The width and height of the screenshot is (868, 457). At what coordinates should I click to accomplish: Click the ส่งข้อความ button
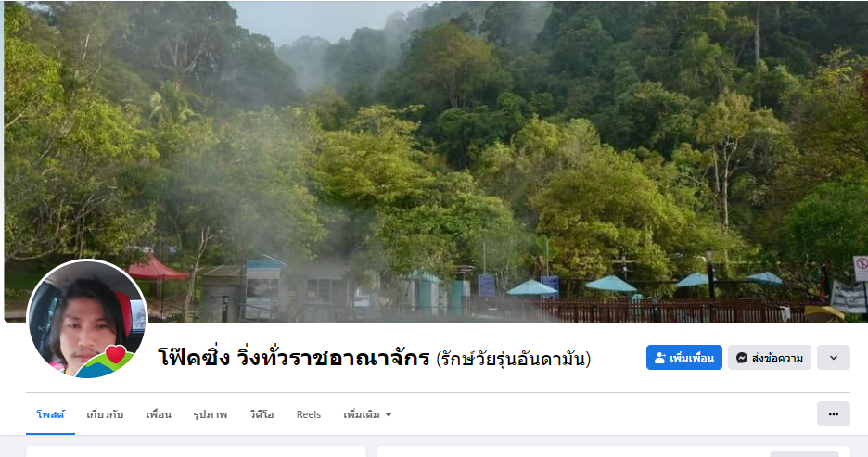pyautogui.click(x=770, y=358)
